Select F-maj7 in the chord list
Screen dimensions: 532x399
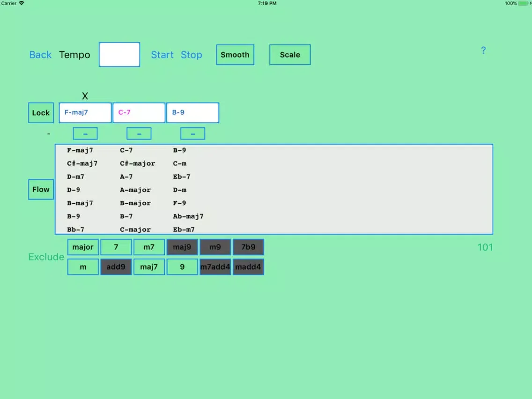[x=80, y=150]
